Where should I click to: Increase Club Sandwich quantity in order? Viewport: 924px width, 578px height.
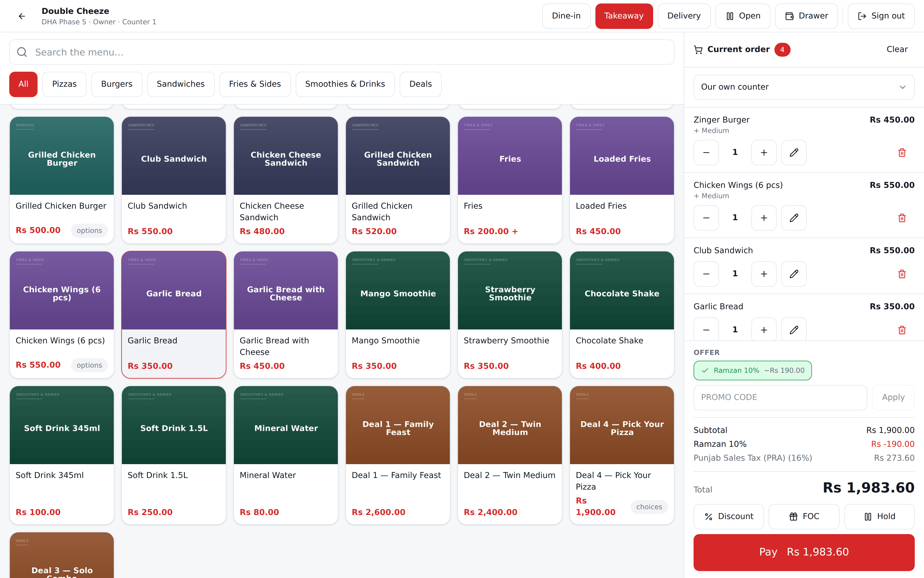click(764, 274)
